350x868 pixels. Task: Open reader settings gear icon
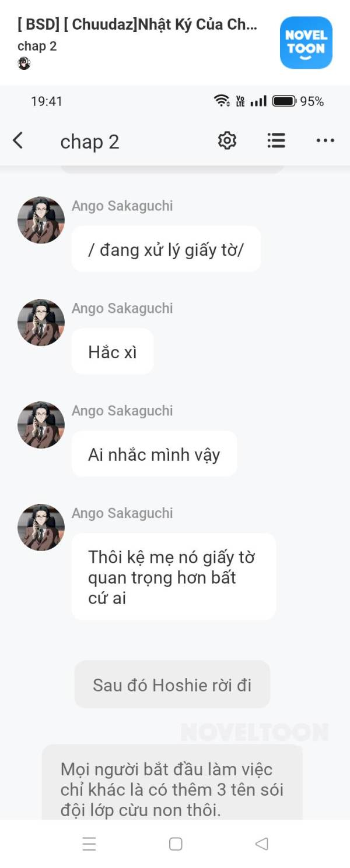(227, 140)
